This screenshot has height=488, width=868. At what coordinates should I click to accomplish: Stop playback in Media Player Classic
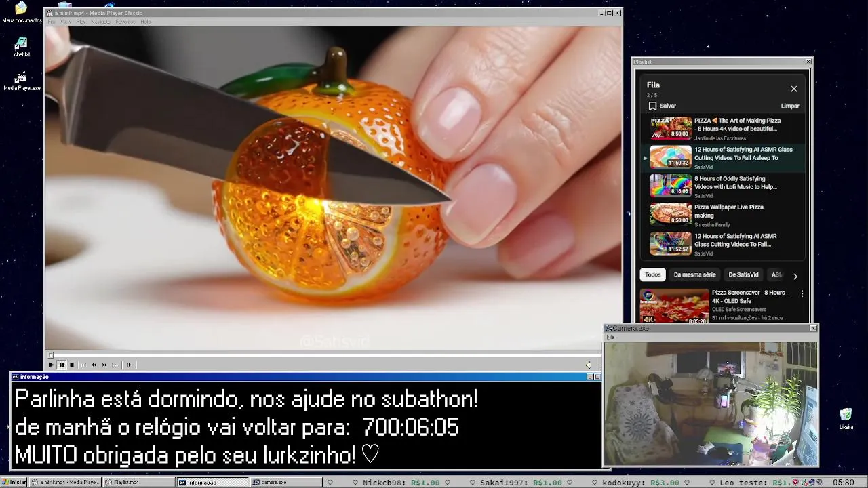[x=72, y=365]
